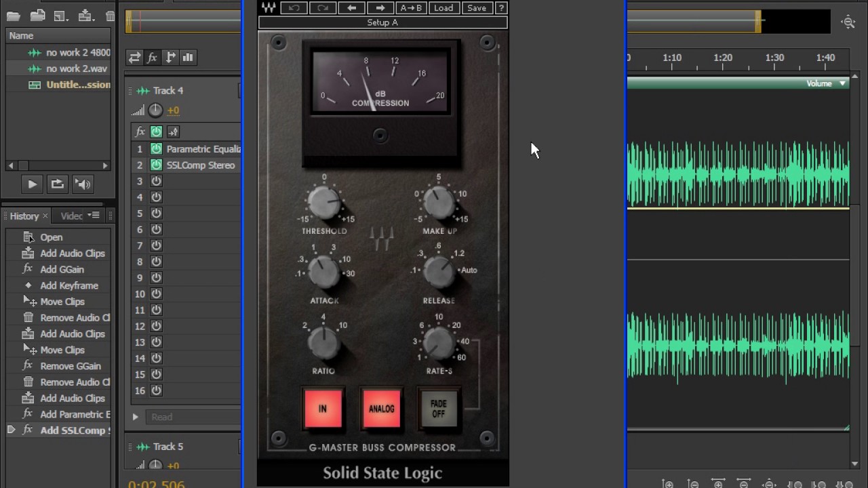Click the Files panel Play button
The height and width of the screenshot is (488, 868).
point(32,184)
